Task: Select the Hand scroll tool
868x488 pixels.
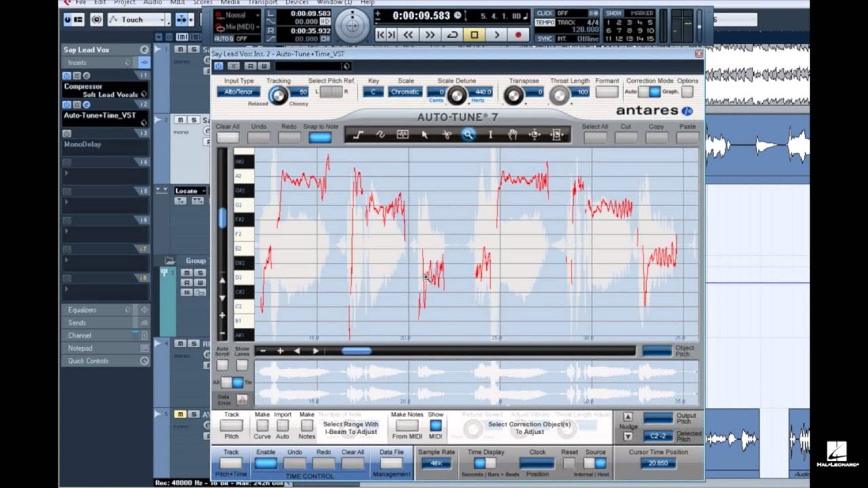Action: click(x=512, y=135)
